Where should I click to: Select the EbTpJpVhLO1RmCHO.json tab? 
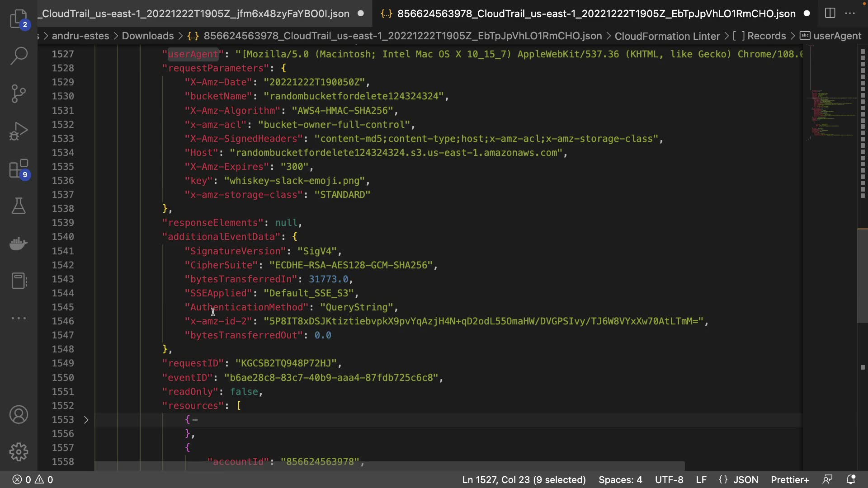[596, 14]
